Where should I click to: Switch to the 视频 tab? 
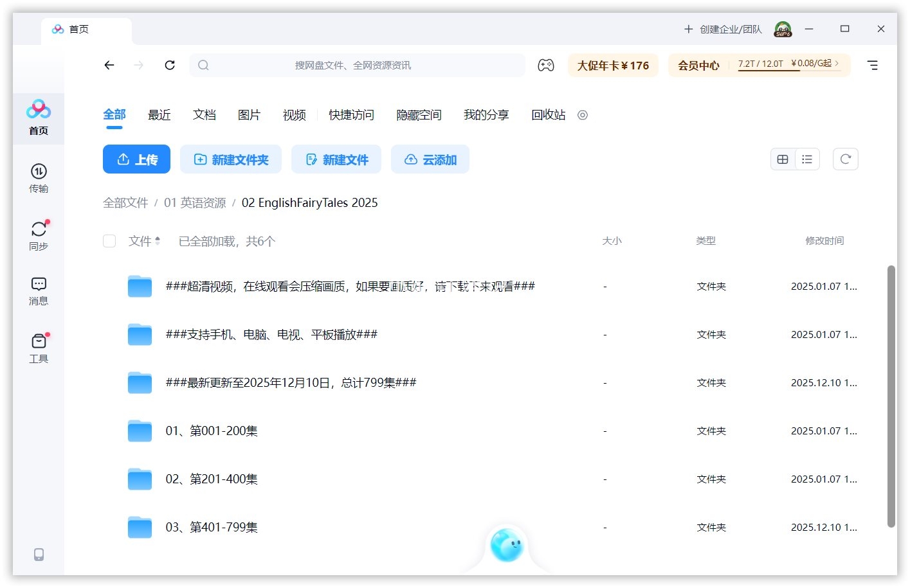point(293,115)
